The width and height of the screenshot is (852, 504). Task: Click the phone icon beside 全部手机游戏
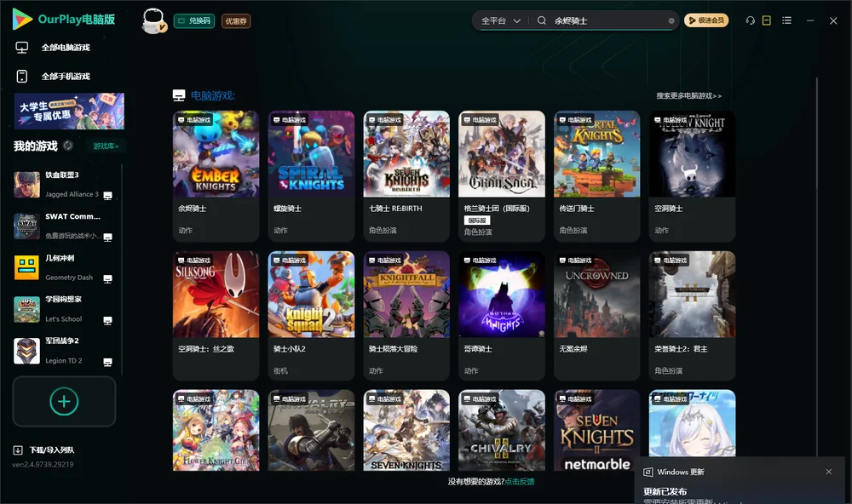point(22,77)
